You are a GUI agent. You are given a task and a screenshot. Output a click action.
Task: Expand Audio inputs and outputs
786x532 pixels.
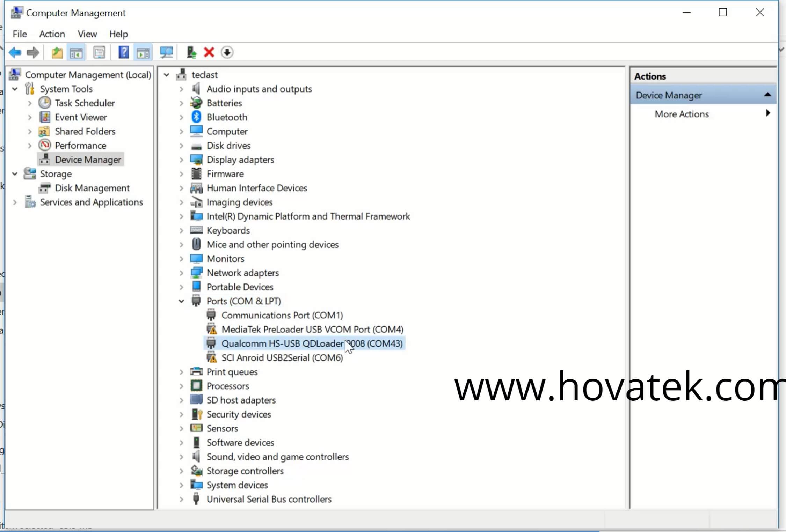coord(181,89)
